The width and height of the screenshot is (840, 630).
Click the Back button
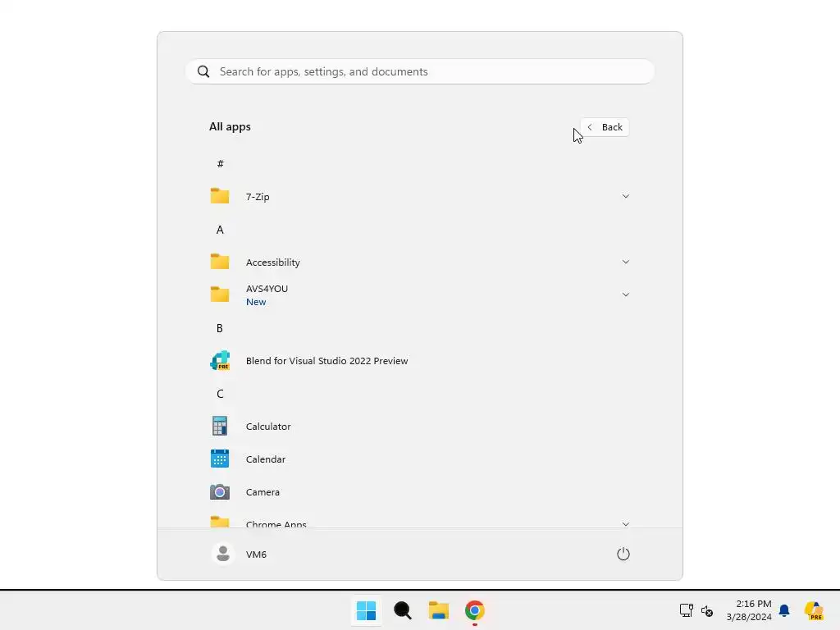tap(605, 127)
